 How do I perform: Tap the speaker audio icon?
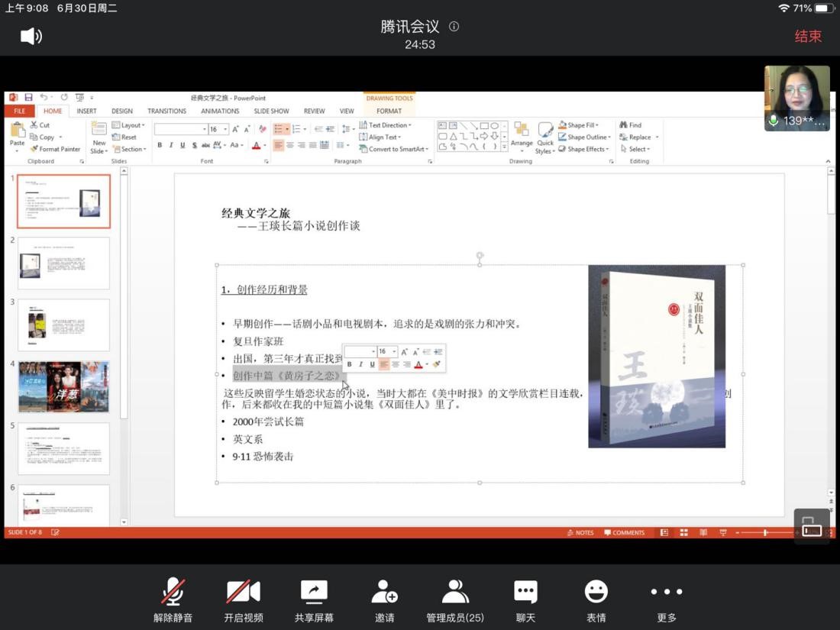[31, 36]
